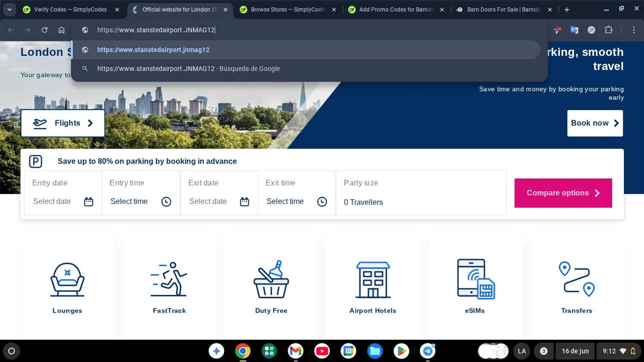Open the Exit time selector

click(x=297, y=193)
